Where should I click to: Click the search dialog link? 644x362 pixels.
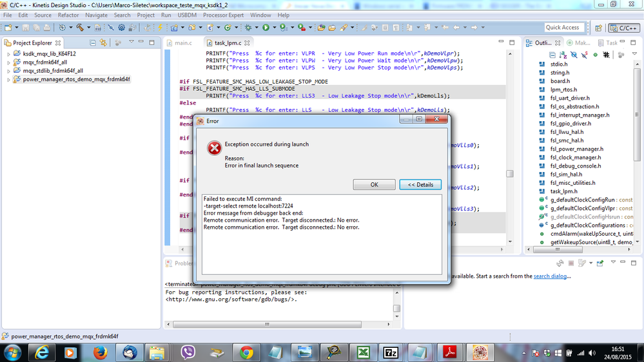(550, 276)
